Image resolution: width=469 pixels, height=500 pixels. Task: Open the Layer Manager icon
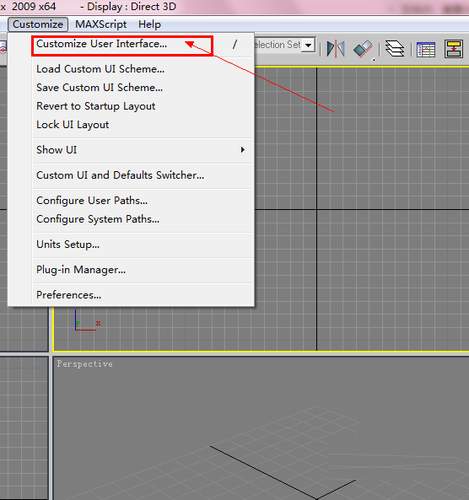click(395, 49)
